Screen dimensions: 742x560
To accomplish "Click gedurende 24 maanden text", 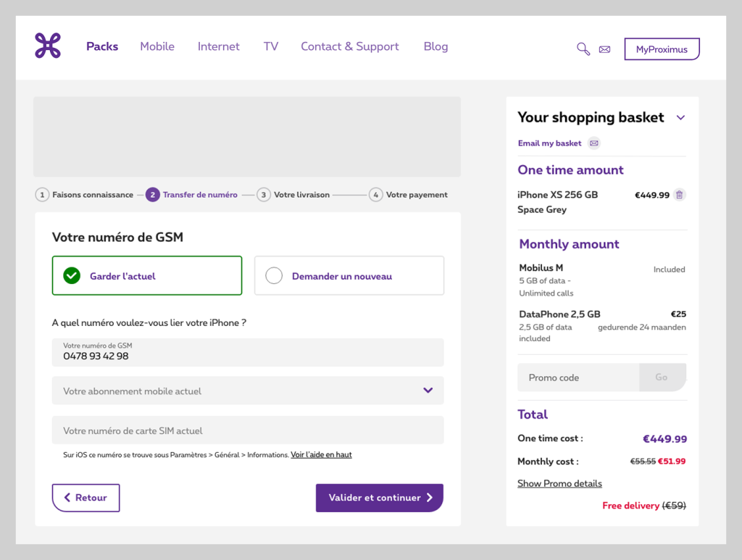I will (x=642, y=327).
